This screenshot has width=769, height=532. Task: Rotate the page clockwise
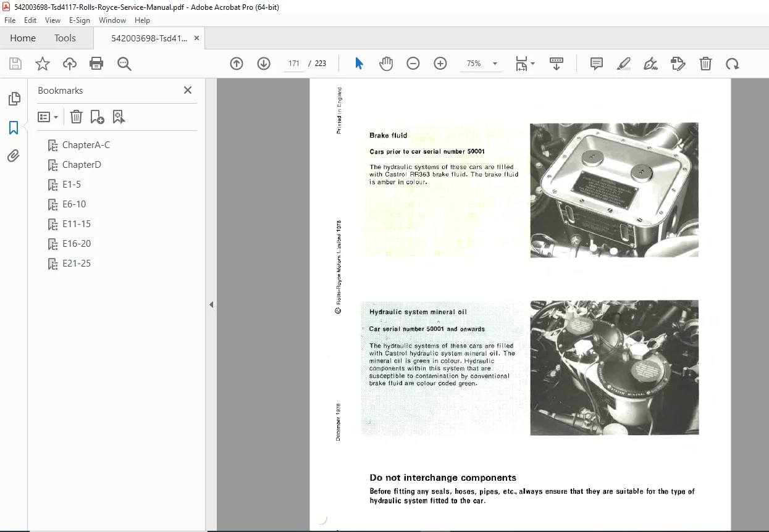[x=733, y=64]
